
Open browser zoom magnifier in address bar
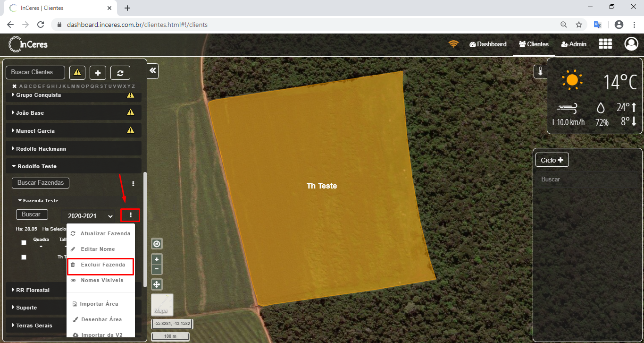(x=564, y=25)
